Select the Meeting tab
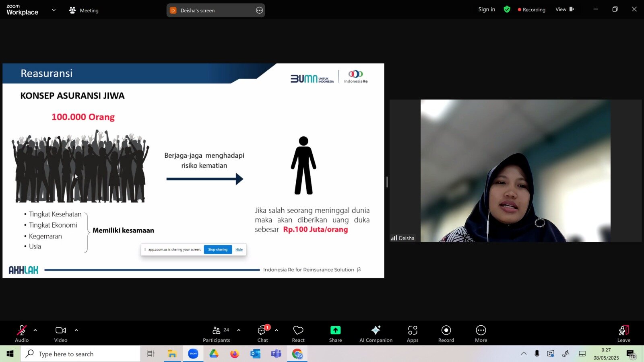 pos(84,10)
